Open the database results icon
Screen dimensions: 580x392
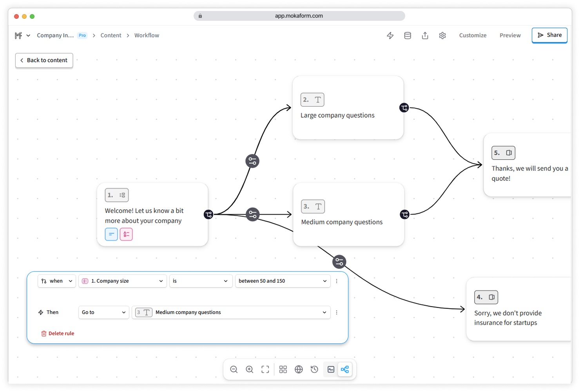[x=408, y=36]
